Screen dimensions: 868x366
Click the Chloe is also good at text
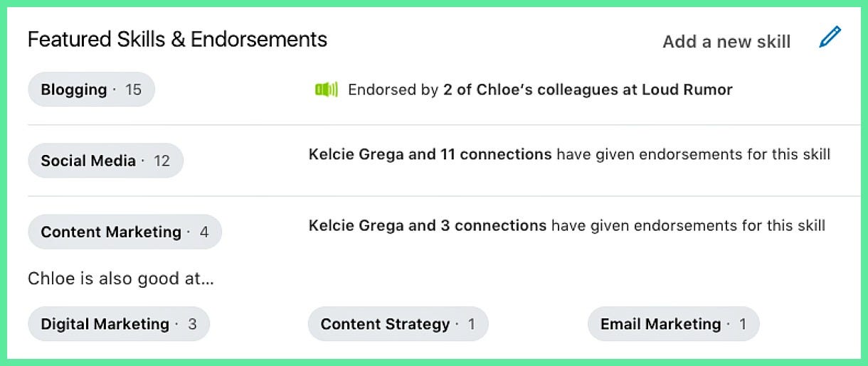pos(120,279)
